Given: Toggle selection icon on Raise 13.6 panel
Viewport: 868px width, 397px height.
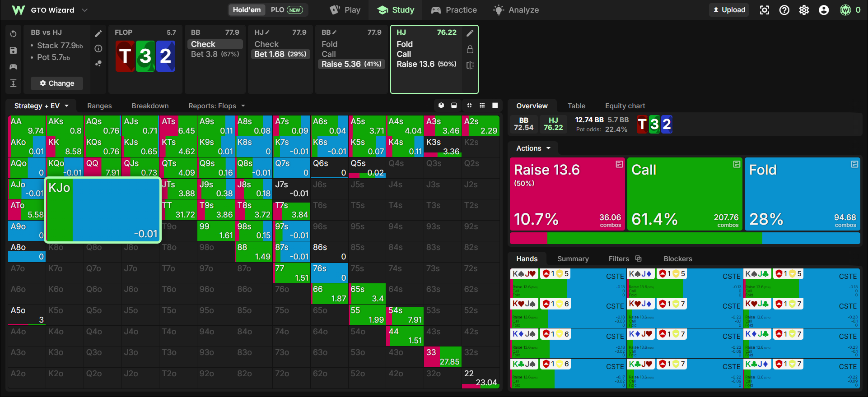Looking at the screenshot, I should point(619,165).
